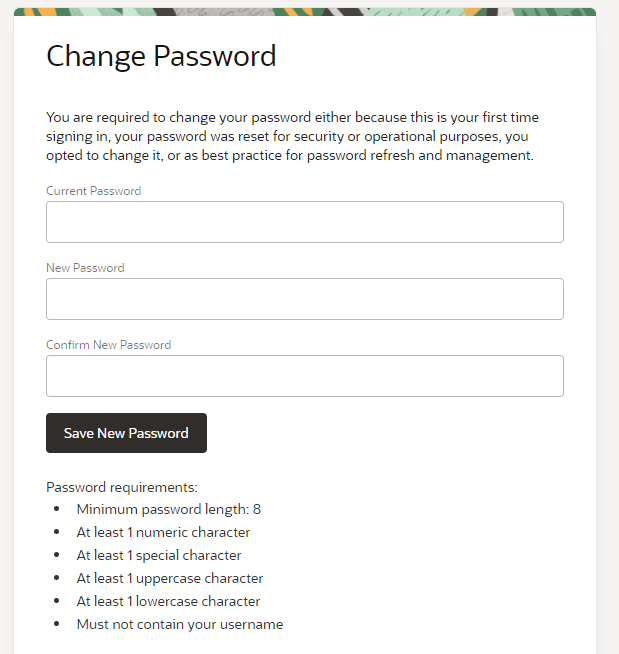The width and height of the screenshot is (619, 654).
Task: Select the Confirm New Password input box
Action: (x=304, y=376)
